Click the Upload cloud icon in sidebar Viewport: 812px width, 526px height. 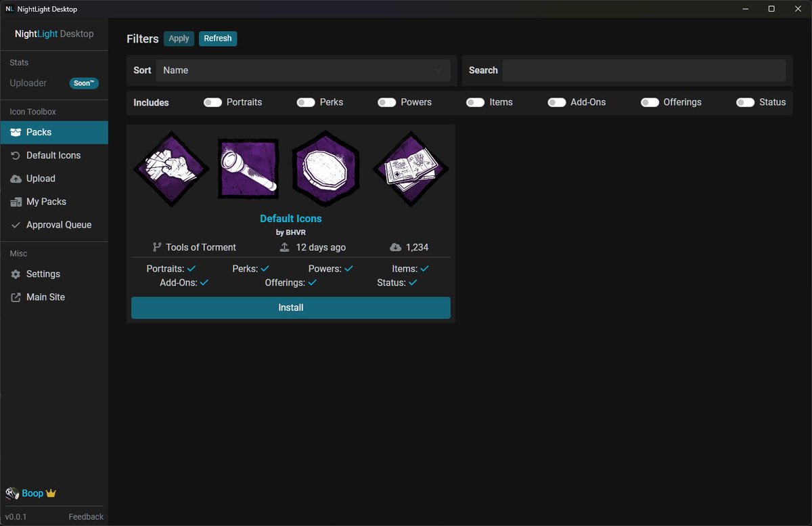15,178
